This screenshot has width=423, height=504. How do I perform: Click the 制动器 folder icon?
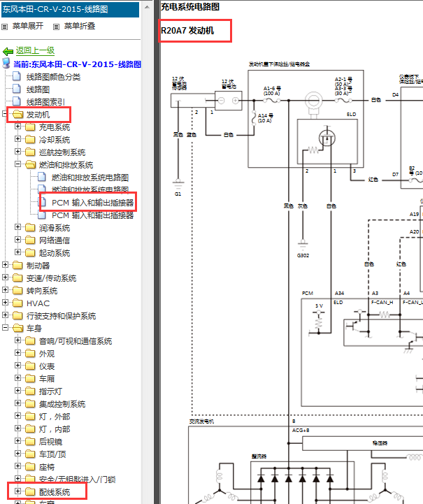pyautogui.click(x=17, y=265)
